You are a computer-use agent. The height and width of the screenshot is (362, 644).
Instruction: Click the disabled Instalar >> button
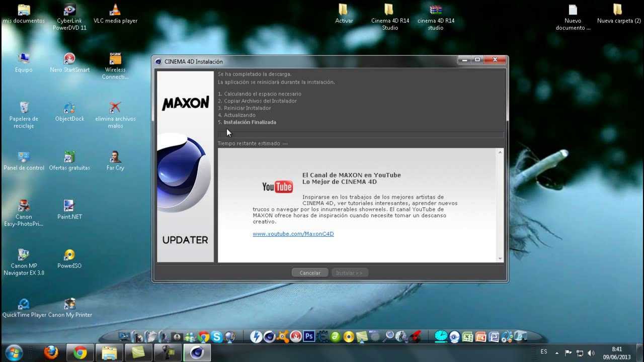point(349,273)
